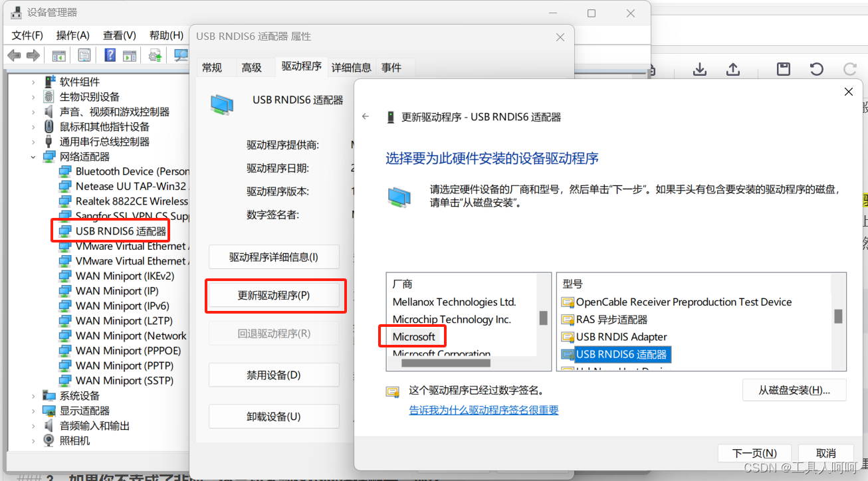The width and height of the screenshot is (868, 481).
Task: Expand the 系统设备 tree node
Action: pos(33,396)
